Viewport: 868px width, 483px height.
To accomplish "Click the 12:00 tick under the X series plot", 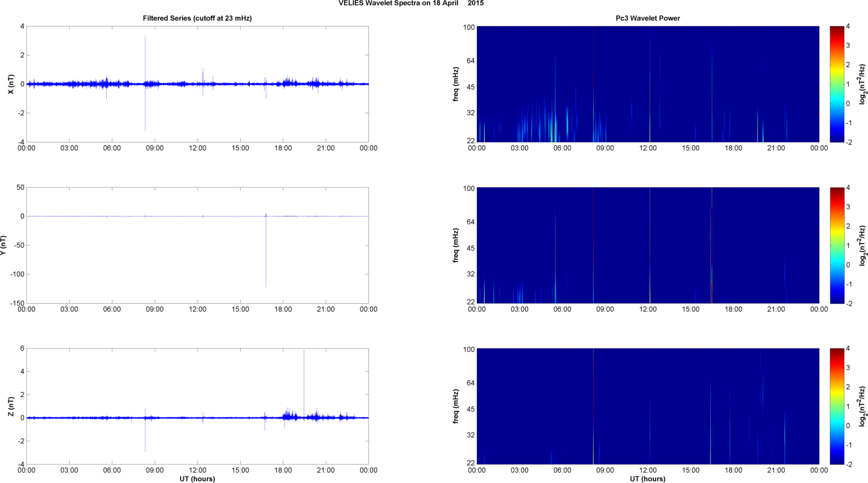I will [x=198, y=148].
